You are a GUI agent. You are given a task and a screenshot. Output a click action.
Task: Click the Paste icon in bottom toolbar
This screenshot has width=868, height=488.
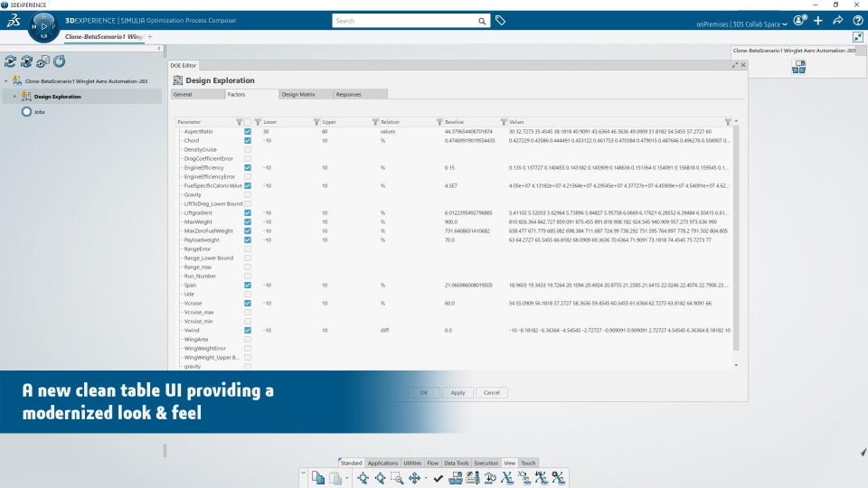coord(335,478)
